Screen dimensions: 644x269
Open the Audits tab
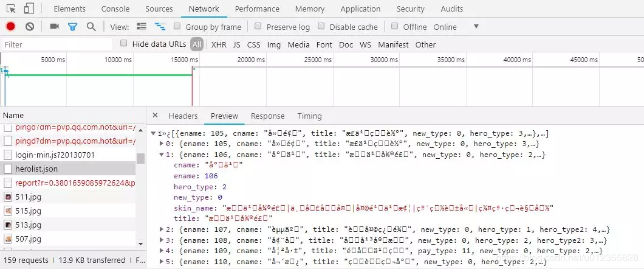(452, 9)
